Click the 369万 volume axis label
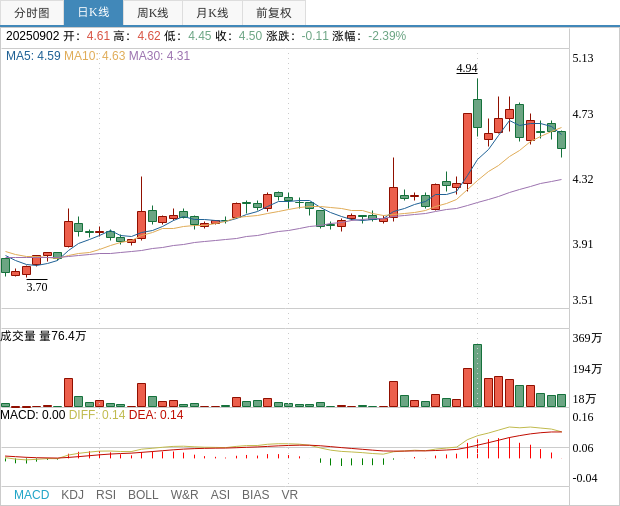620x506 pixels. pyautogui.click(x=587, y=338)
